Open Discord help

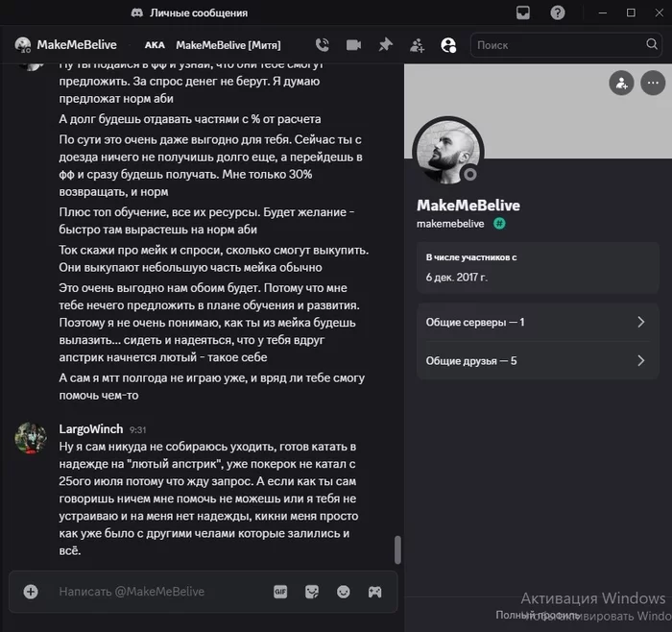pyautogui.click(x=557, y=12)
